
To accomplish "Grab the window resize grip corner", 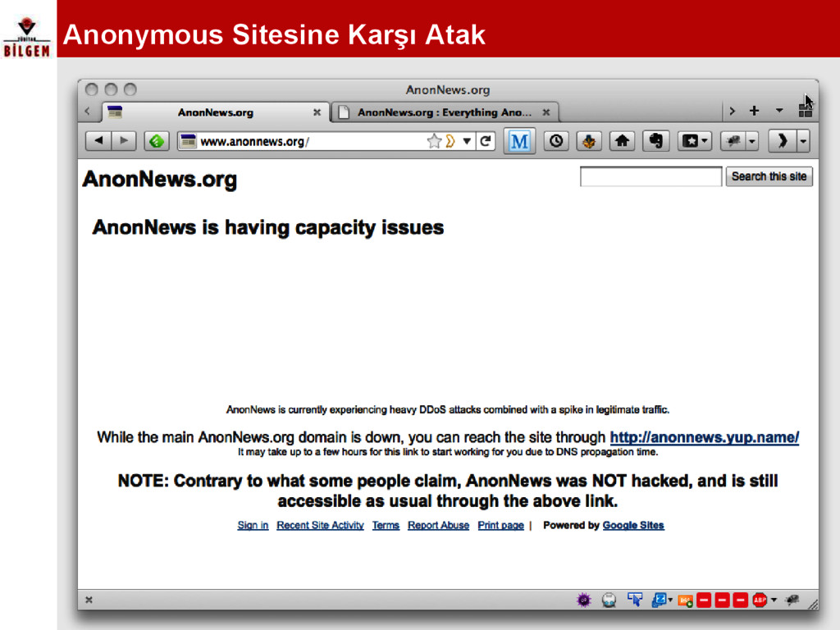I will pos(813,604).
